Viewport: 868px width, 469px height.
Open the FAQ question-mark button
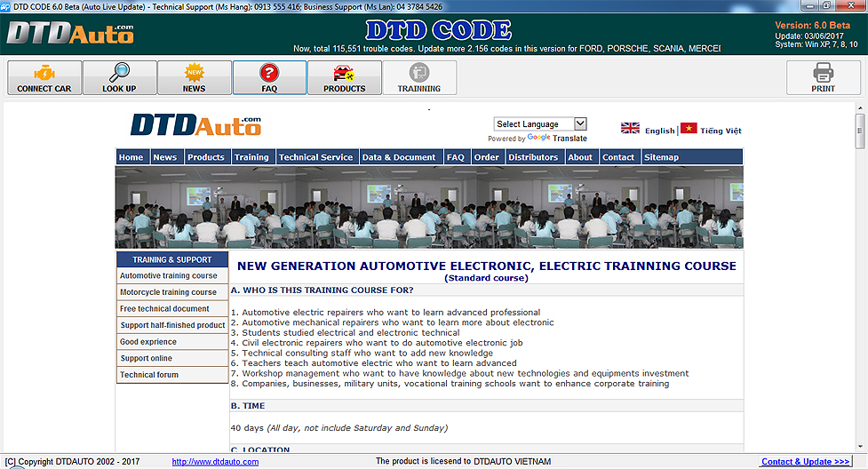(269, 78)
